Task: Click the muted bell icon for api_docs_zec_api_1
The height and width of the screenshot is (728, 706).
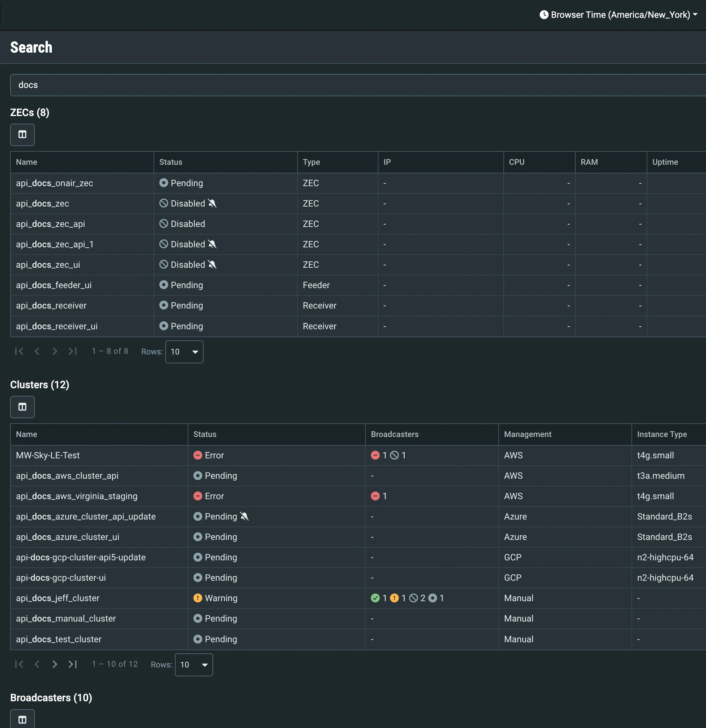Action: coord(212,244)
